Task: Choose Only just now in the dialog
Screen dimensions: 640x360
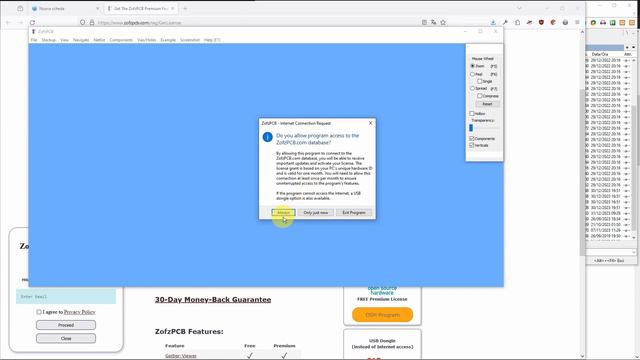Action: (x=316, y=213)
